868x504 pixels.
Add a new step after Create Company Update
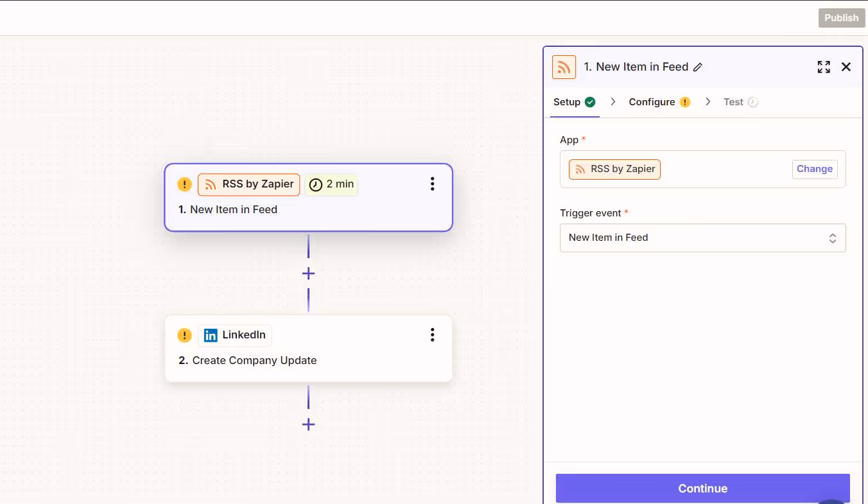[x=308, y=424]
